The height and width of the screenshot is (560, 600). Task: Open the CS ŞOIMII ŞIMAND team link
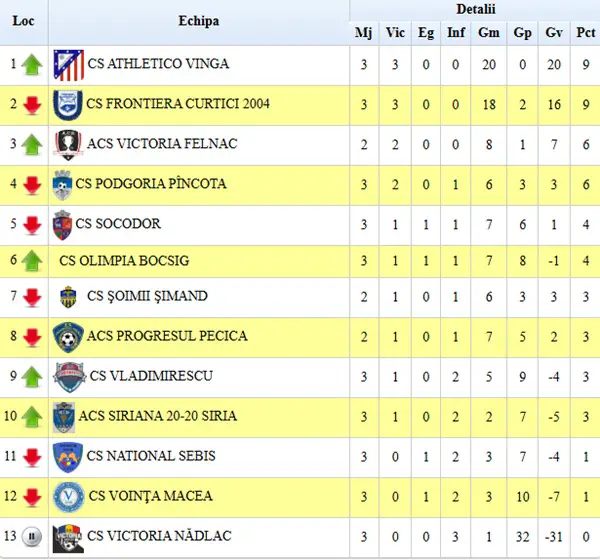pos(147,296)
